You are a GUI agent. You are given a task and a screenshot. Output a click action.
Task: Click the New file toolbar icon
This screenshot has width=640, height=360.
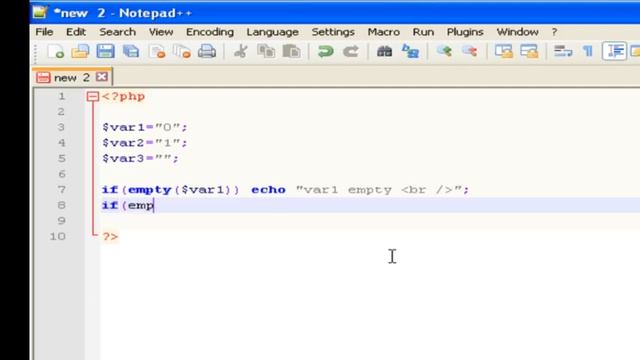coord(56,51)
